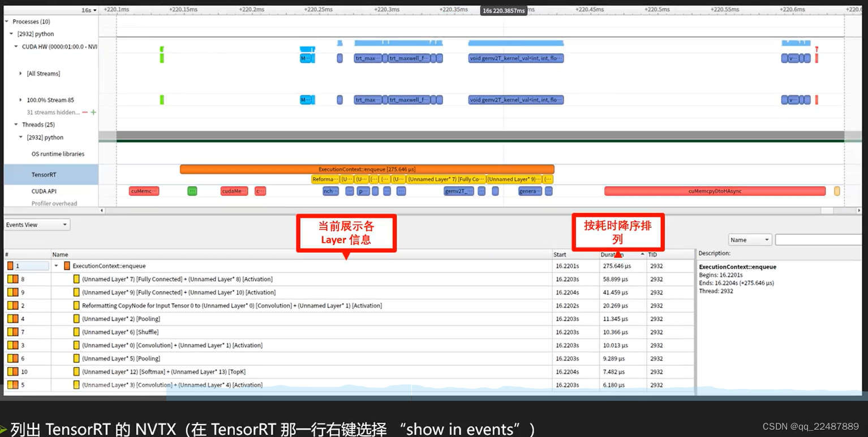Image resolution: width=868 pixels, height=437 pixels.
Task: Click yellow icon beside Layer 7 Fully Connected row
Action: 76,279
